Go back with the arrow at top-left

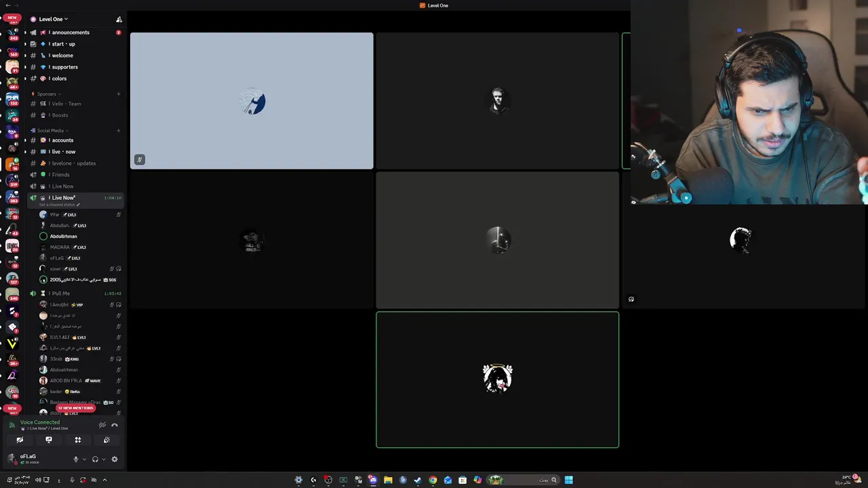(7, 5)
